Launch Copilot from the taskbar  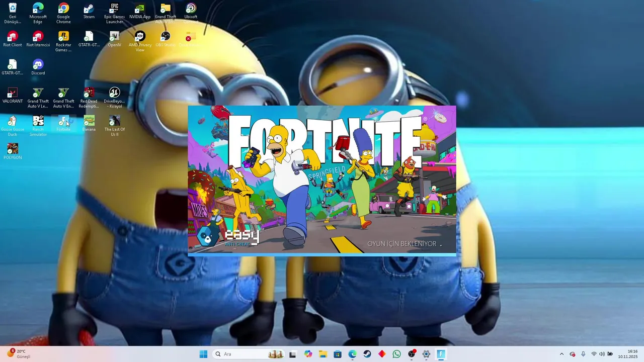(308, 354)
